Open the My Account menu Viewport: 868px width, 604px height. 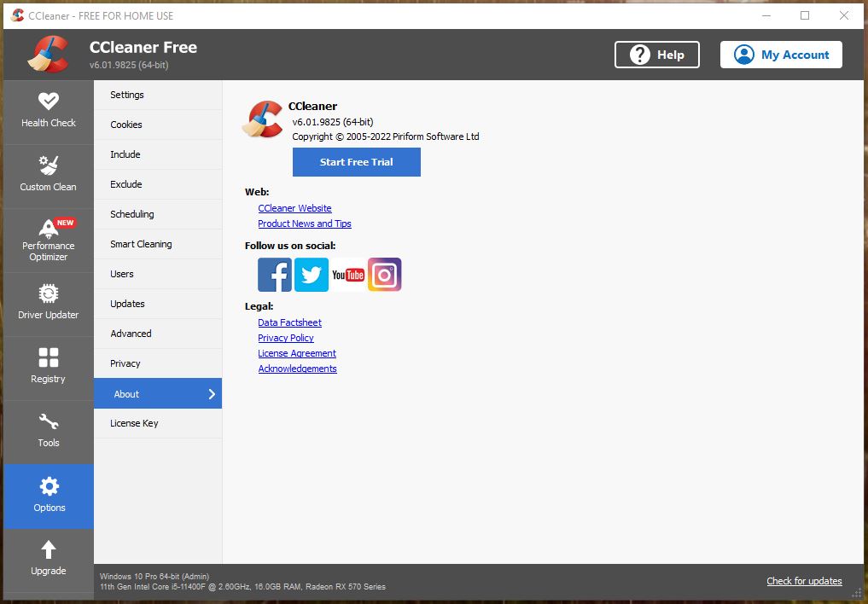click(780, 55)
